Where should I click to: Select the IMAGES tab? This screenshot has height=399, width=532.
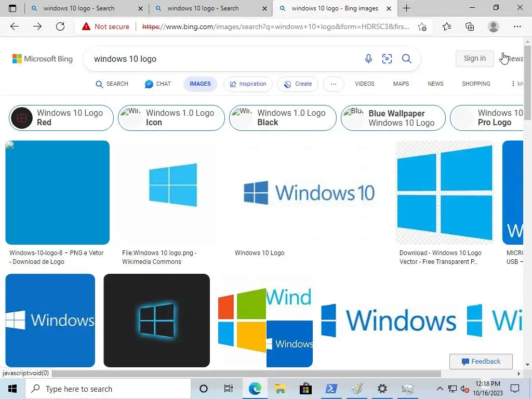[x=200, y=84]
